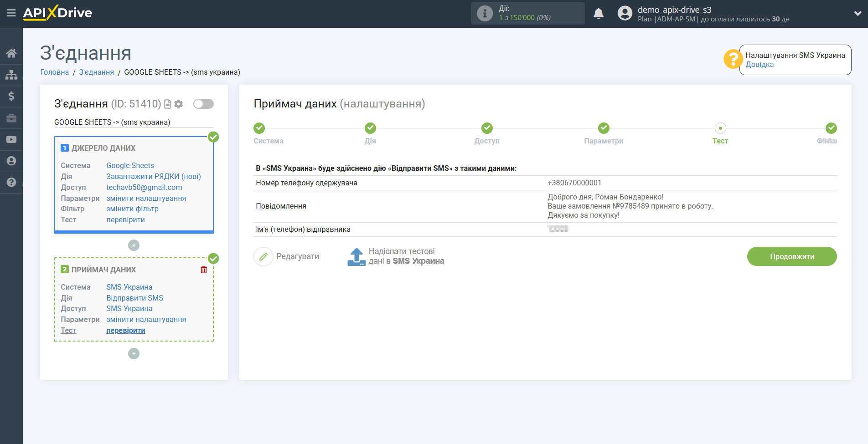Toggle the connection enable switch
The width and height of the screenshot is (868, 444).
point(203,104)
